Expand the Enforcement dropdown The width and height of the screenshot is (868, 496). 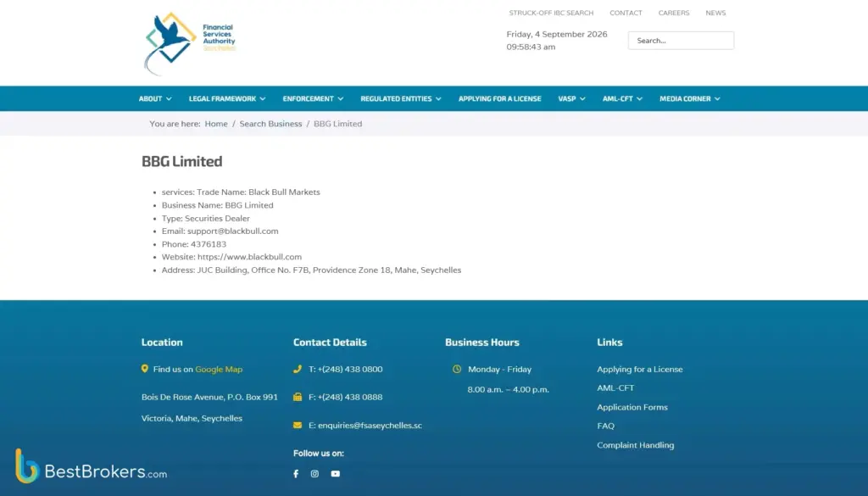pyautogui.click(x=313, y=98)
